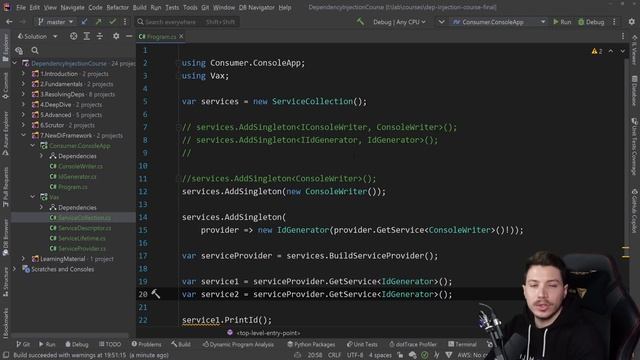Open Solution view dropdown
Viewport: 640px width, 360px height.
pyautogui.click(x=37, y=36)
